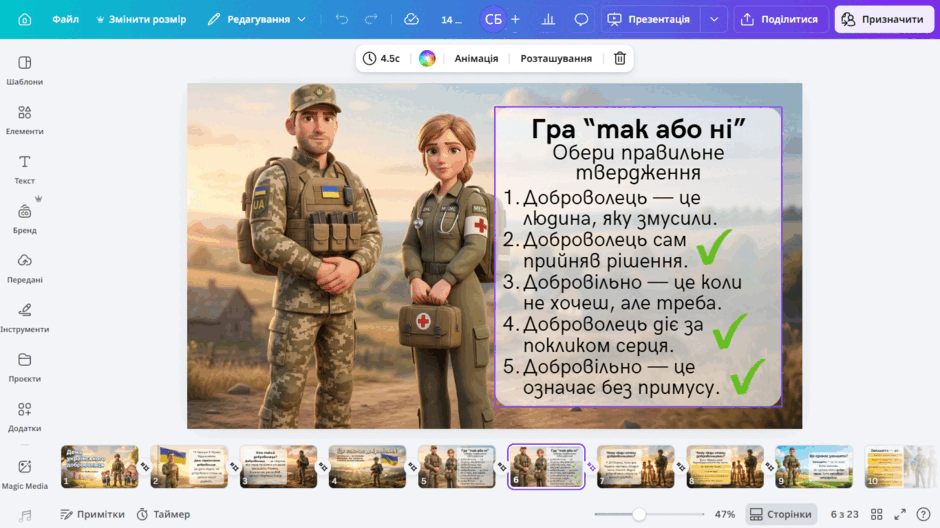Image resolution: width=940 pixels, height=528 pixels.
Task: Open Бренд panel
Action: click(x=25, y=219)
